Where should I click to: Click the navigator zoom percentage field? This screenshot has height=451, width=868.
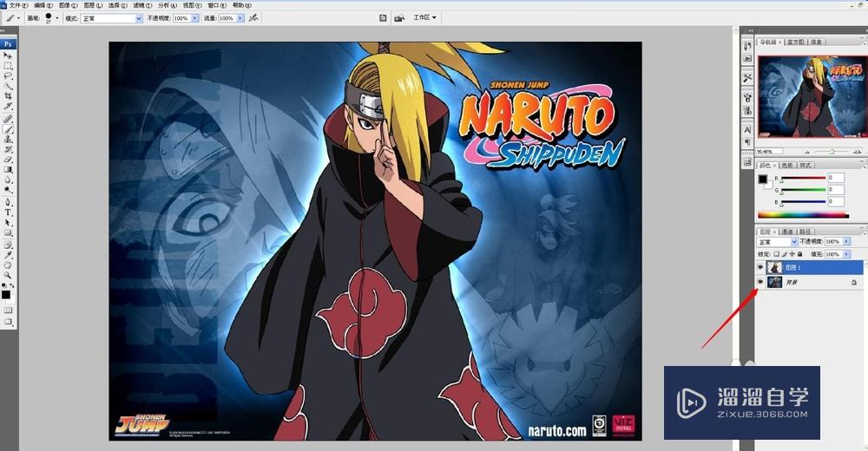click(769, 151)
